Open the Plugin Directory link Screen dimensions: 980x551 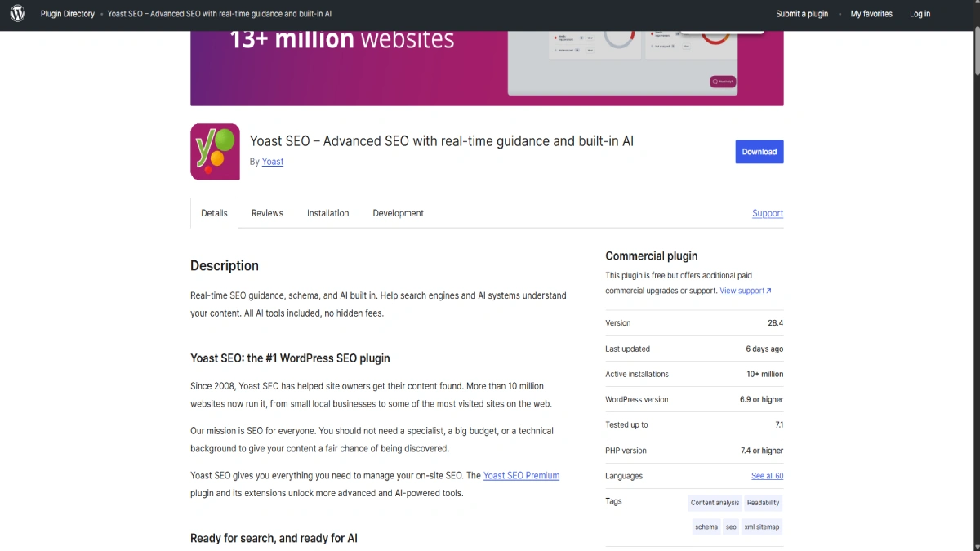[x=68, y=14]
